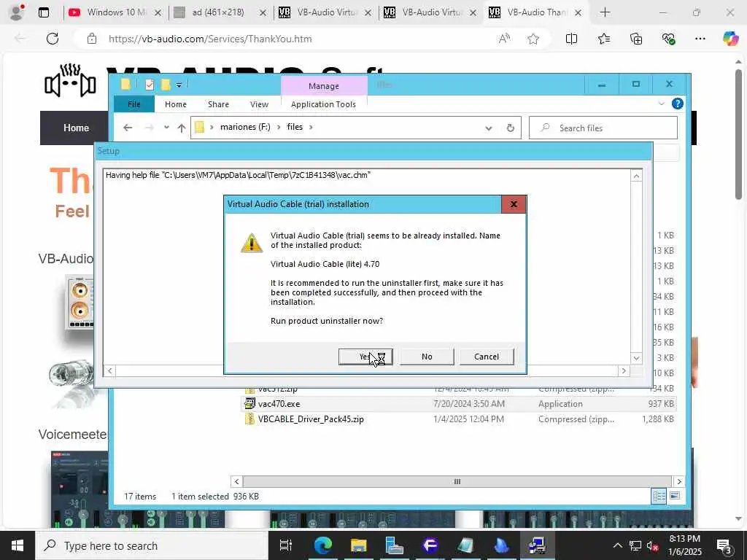This screenshot has width=747, height=560.
Task: Expand the Explorer ribbon chevron
Action: click(x=661, y=104)
